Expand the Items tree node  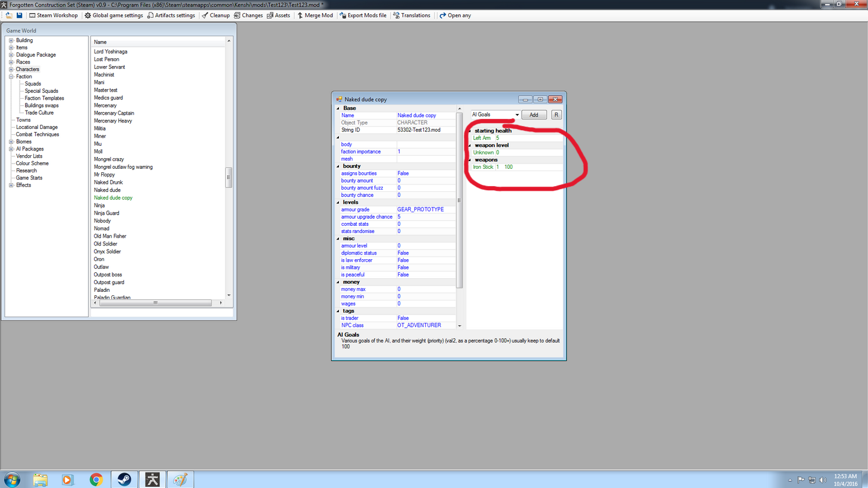point(11,48)
